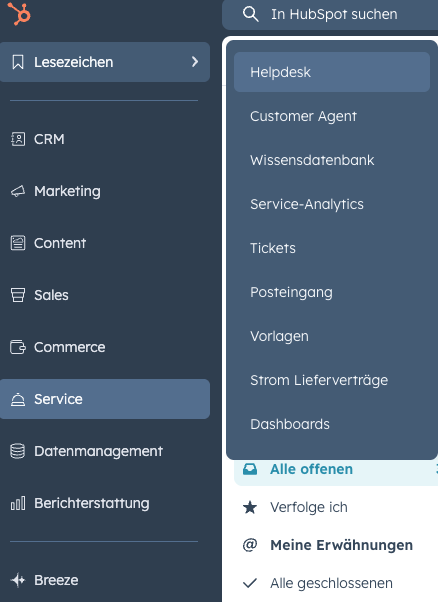
Task: Expand Lesezeichen with the chevron arrow
Action: 195,61
